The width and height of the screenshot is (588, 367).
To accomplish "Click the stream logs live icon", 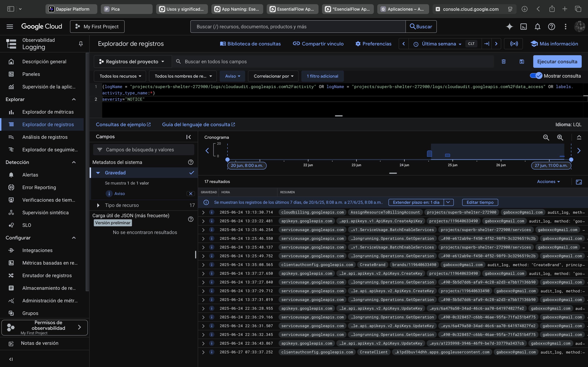I will pyautogui.click(x=514, y=44).
